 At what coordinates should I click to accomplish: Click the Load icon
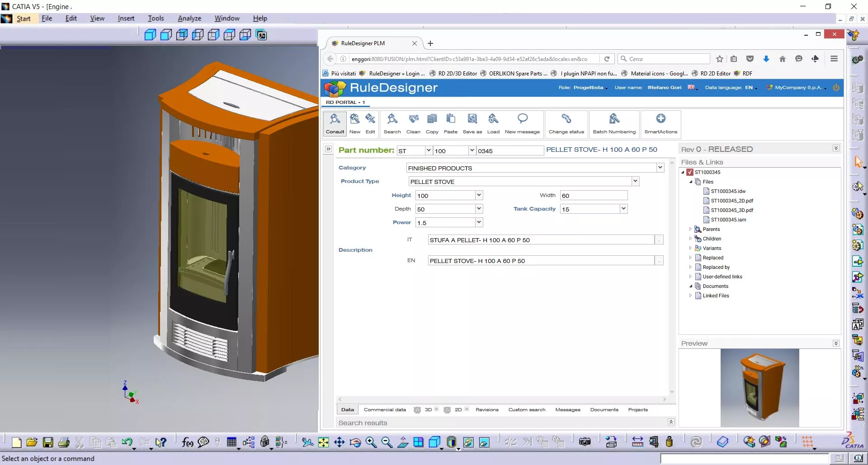493,123
